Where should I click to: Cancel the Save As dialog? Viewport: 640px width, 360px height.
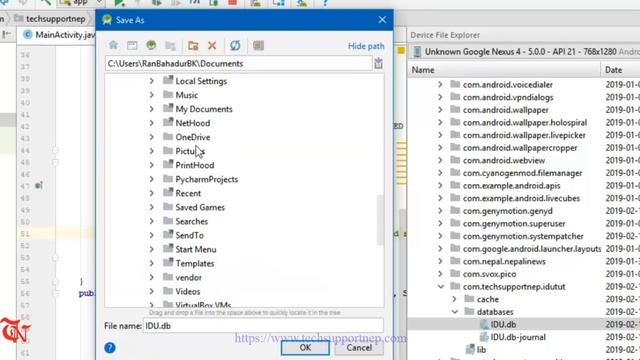[359, 348]
